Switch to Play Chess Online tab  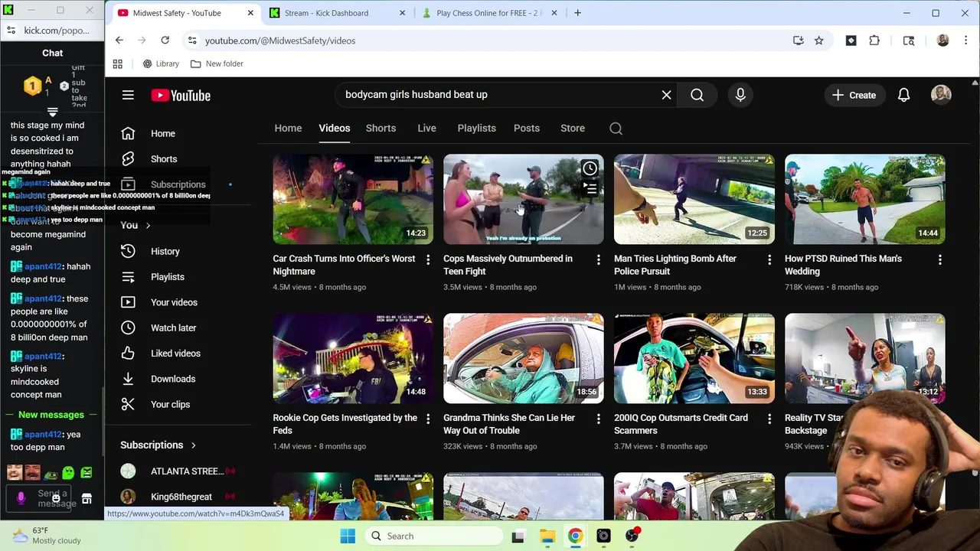pyautogui.click(x=490, y=13)
